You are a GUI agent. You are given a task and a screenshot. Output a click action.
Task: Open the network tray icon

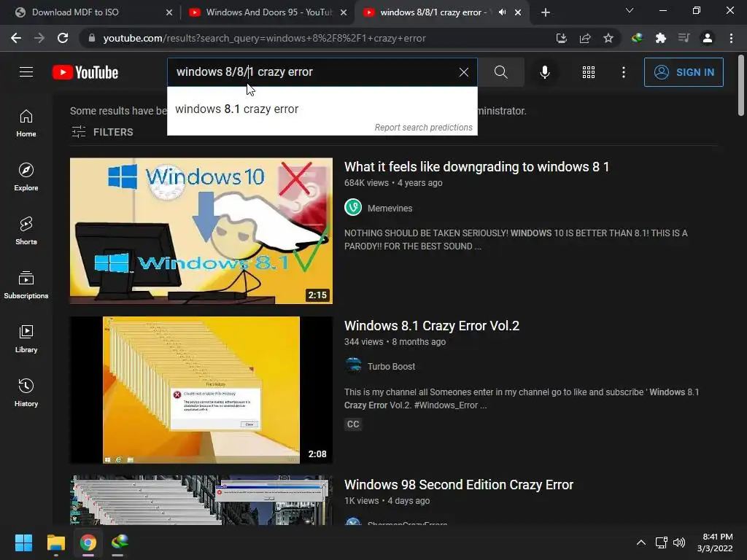click(x=661, y=542)
